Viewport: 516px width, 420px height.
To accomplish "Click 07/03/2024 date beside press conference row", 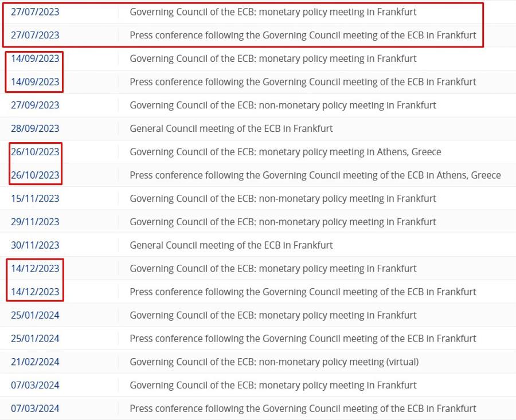I will point(35,409).
